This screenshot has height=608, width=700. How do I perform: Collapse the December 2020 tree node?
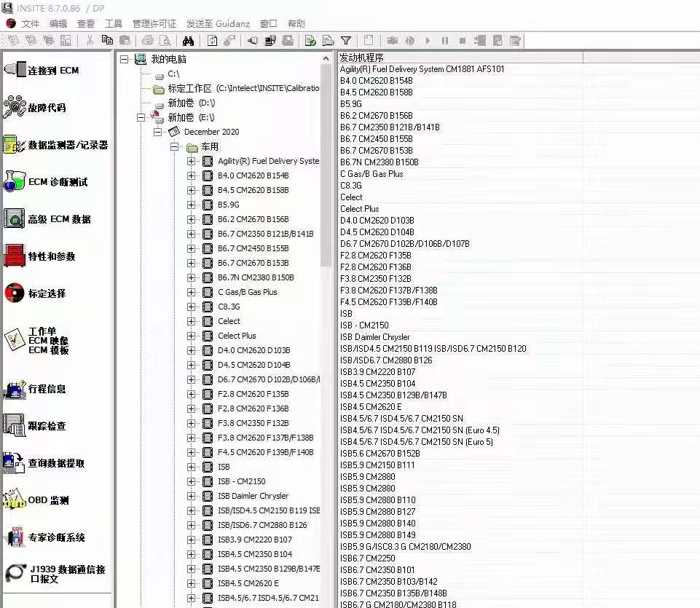pos(157,132)
